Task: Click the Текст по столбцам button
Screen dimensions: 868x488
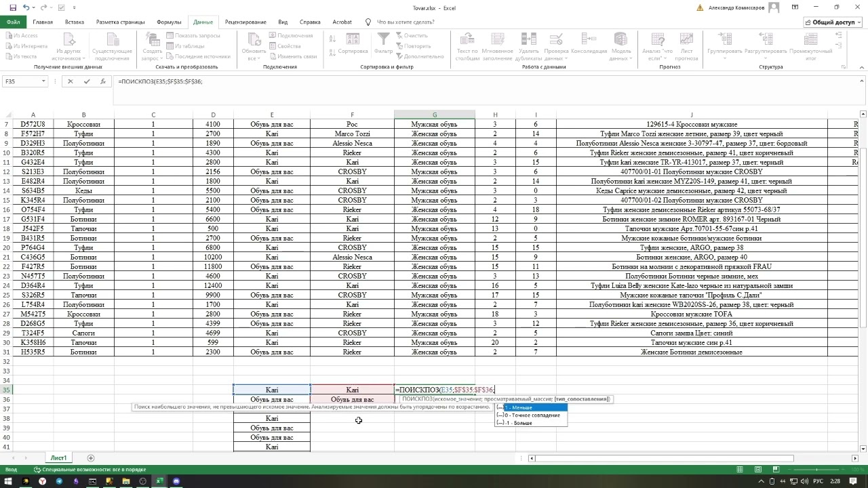Action: click(x=467, y=46)
